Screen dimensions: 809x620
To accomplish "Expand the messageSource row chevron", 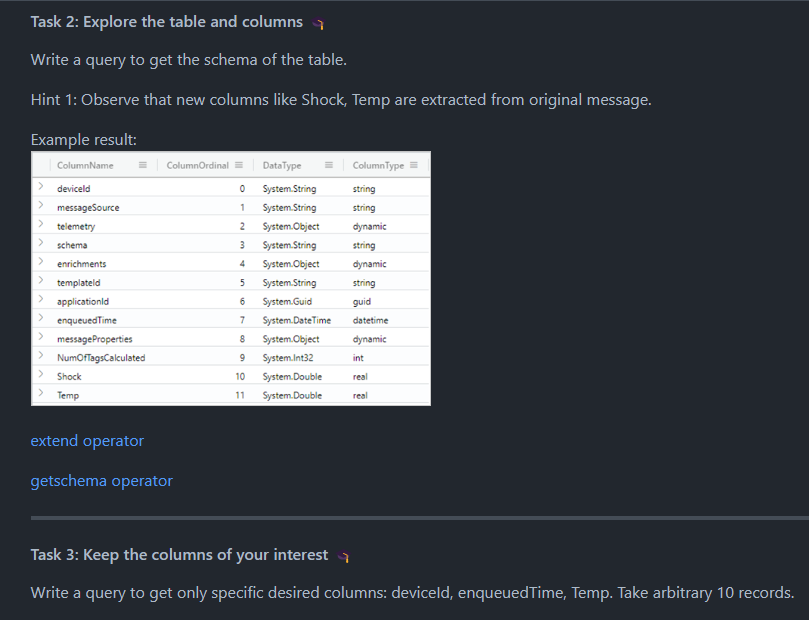I will point(42,207).
